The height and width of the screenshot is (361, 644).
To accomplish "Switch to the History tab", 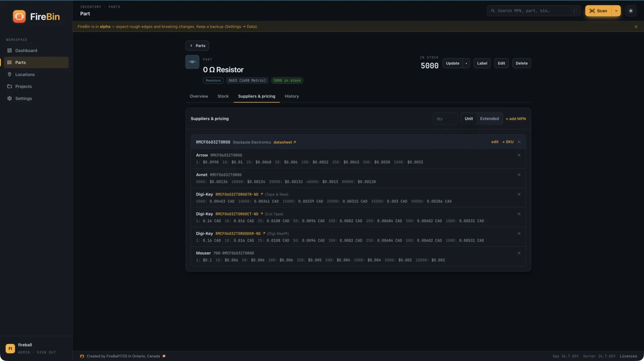I will (292, 96).
